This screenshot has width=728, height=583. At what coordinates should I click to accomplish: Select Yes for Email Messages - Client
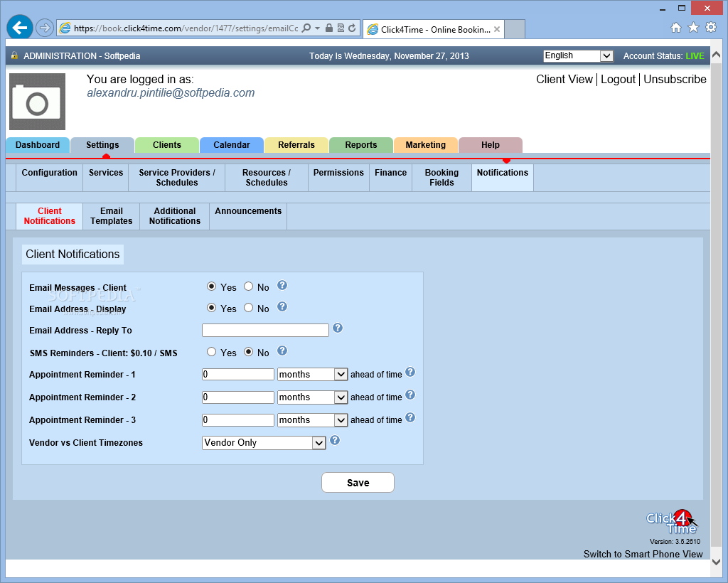pyautogui.click(x=211, y=287)
